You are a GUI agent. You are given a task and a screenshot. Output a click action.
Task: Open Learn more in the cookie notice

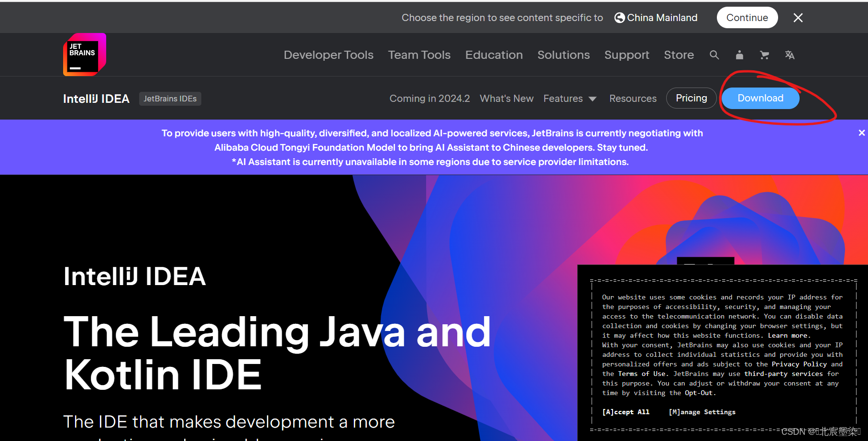coord(787,335)
